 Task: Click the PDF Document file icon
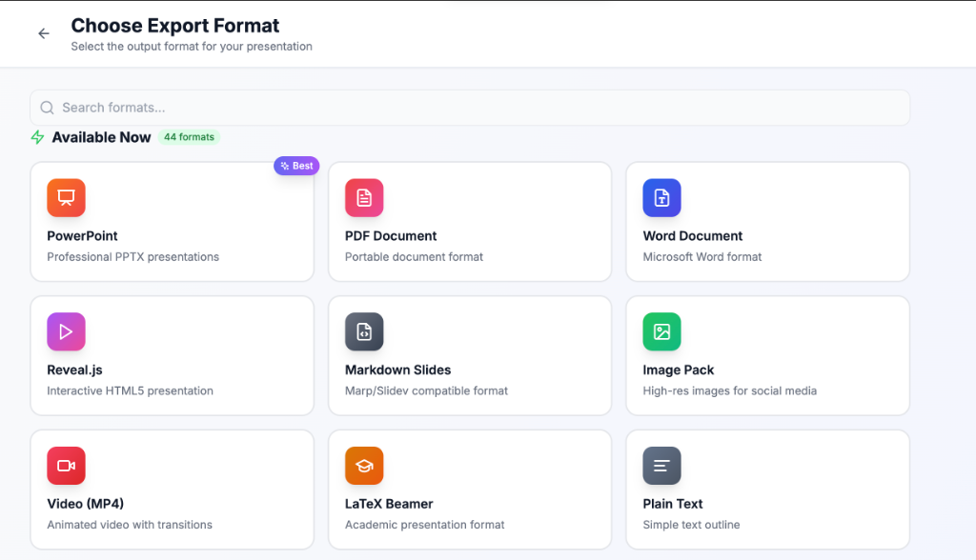tap(363, 197)
